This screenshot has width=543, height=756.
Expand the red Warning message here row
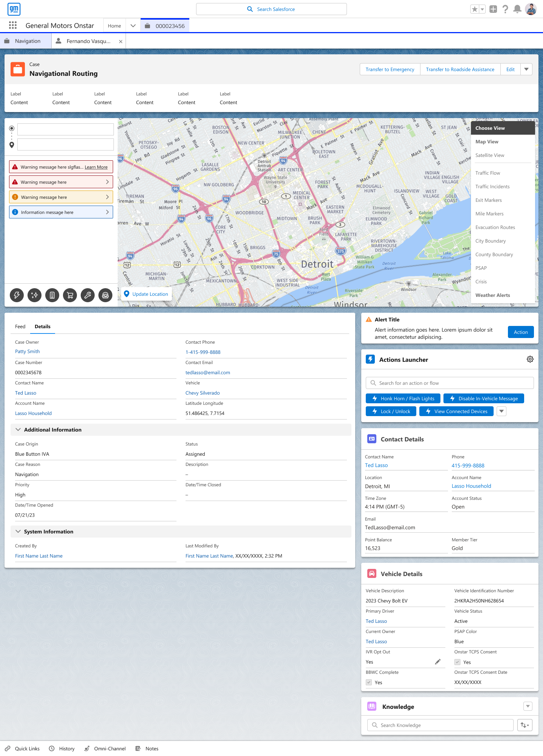[x=61, y=182]
